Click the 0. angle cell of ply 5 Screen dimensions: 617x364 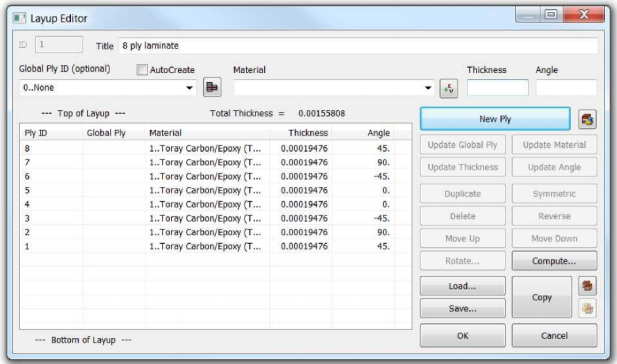[x=362, y=190]
